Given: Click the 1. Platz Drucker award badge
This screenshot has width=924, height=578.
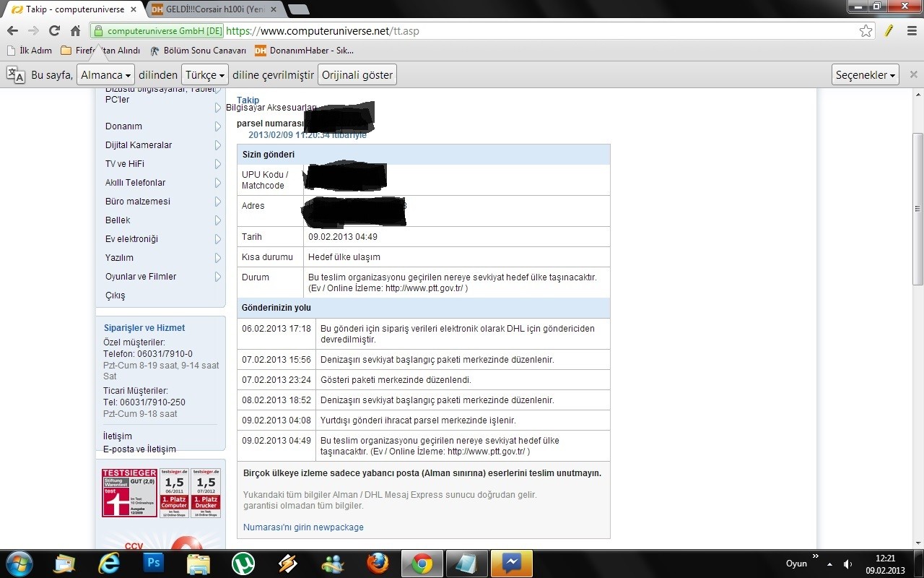Looking at the screenshot, I should pyautogui.click(x=206, y=493).
